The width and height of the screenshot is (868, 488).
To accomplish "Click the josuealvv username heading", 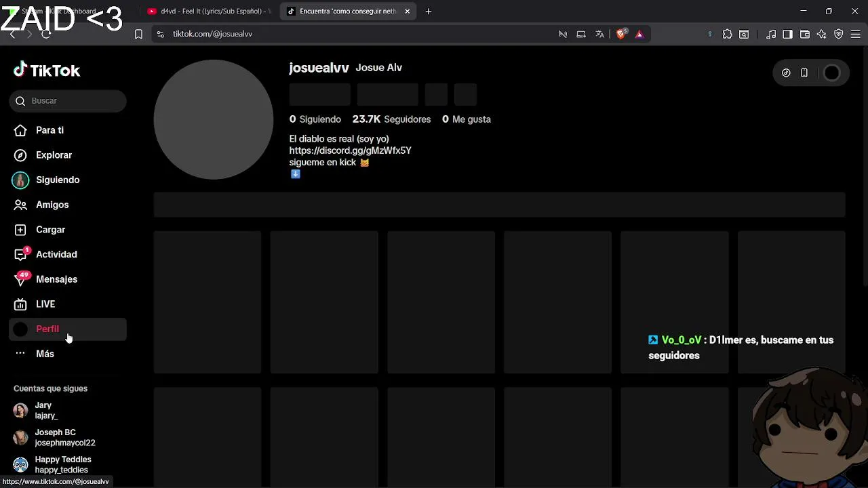I will (x=319, y=68).
